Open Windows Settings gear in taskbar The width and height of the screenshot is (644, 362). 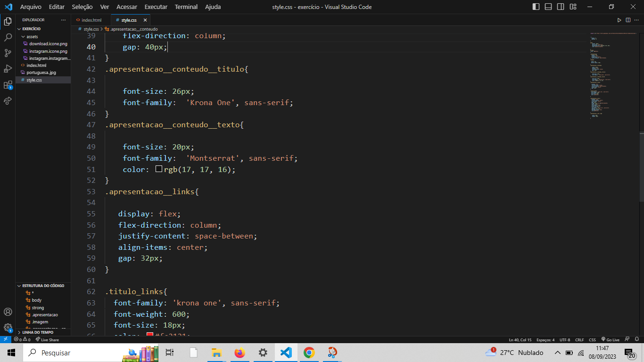click(263, 353)
